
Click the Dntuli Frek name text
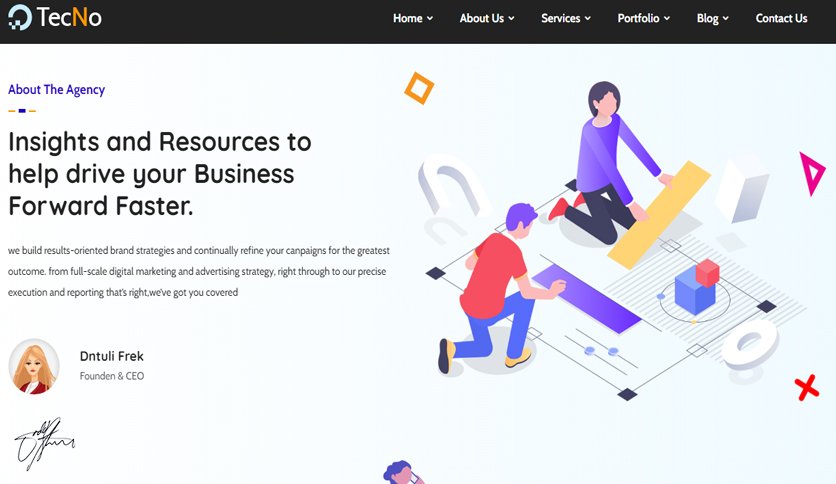tap(111, 356)
